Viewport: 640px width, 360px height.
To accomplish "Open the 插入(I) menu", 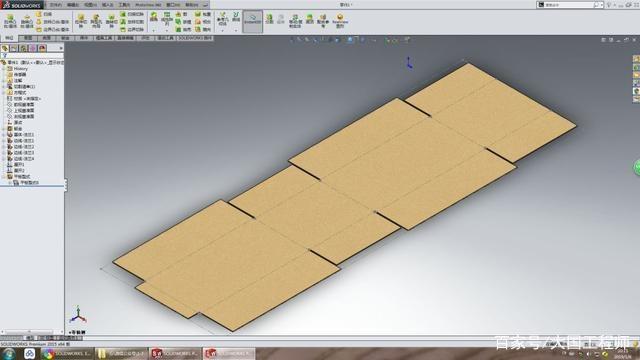I will [x=107, y=5].
